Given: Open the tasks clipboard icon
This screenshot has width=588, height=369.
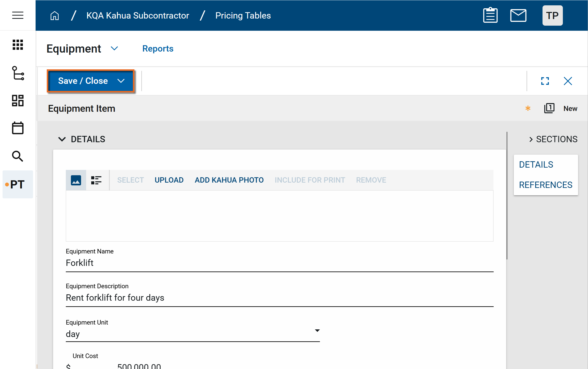Looking at the screenshot, I should 490,15.
